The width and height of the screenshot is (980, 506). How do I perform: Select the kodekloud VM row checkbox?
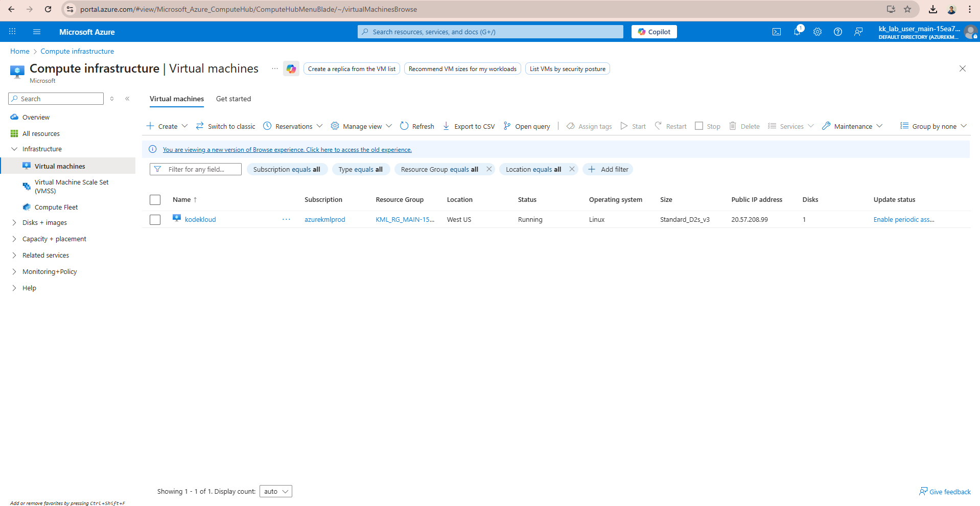155,220
